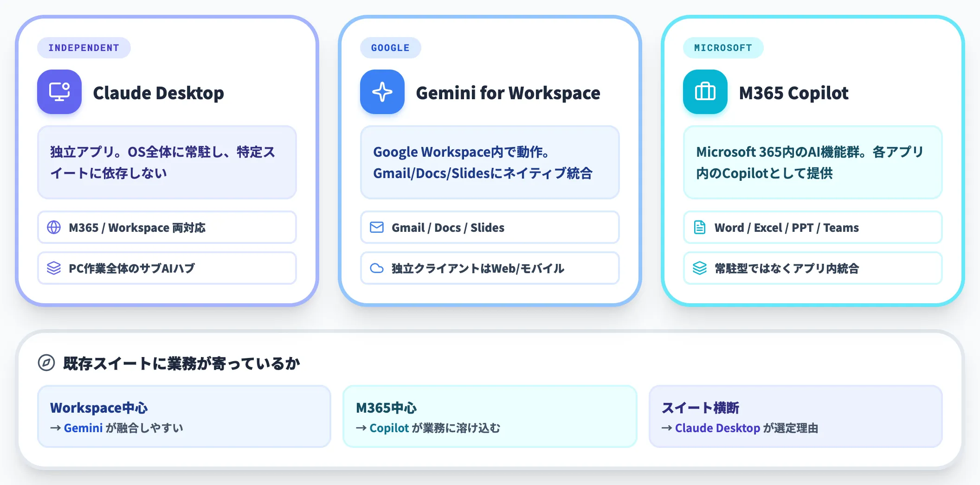Click the Gemini link under Workspace中心

(83, 428)
